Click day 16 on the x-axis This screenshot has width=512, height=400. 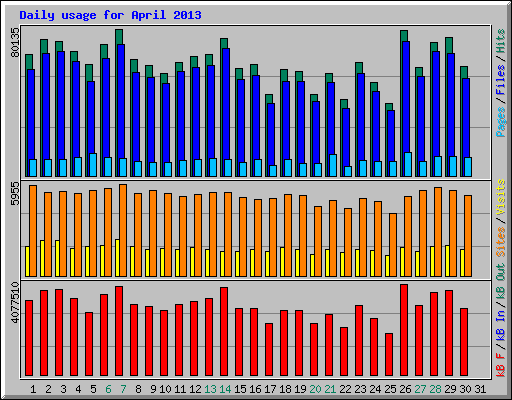[x=255, y=389]
